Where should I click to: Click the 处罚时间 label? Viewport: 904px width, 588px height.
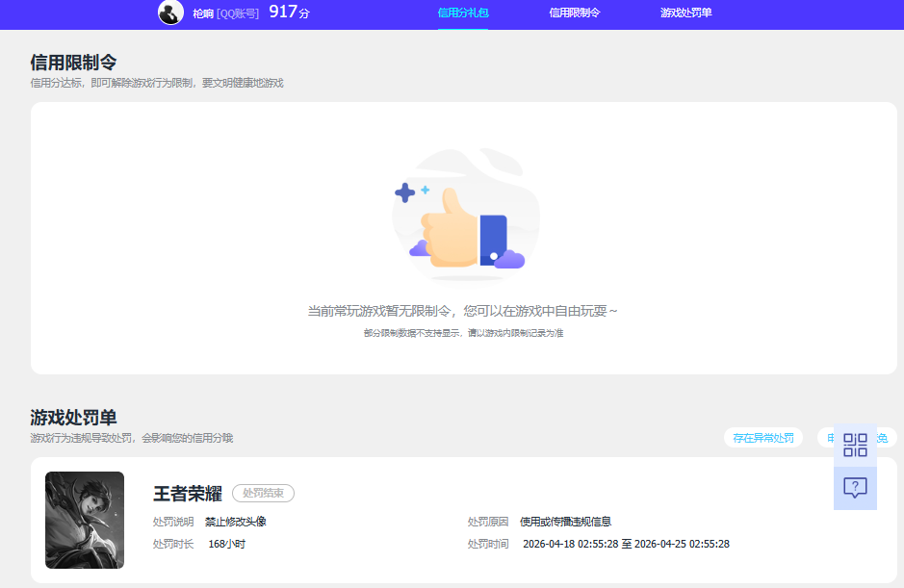488,544
